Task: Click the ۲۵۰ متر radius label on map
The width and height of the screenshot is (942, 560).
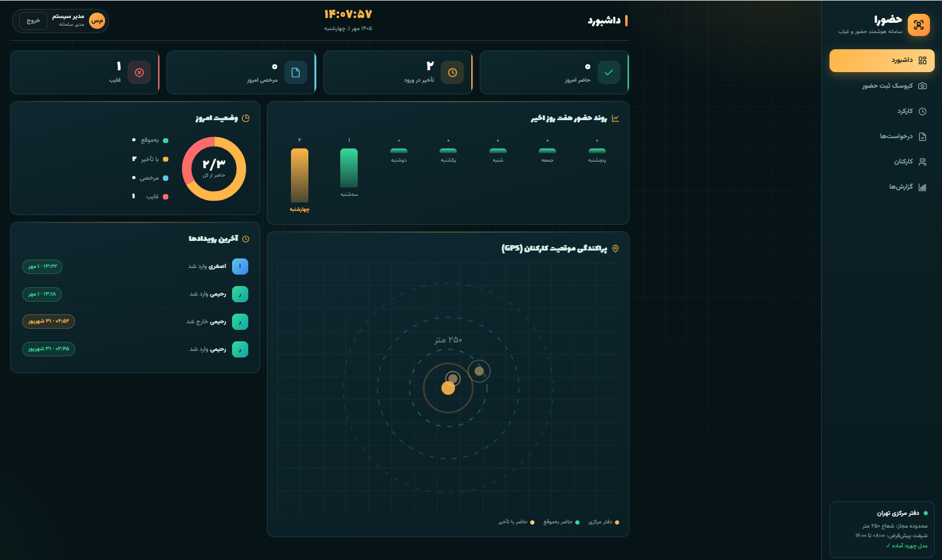Action: pyautogui.click(x=448, y=340)
